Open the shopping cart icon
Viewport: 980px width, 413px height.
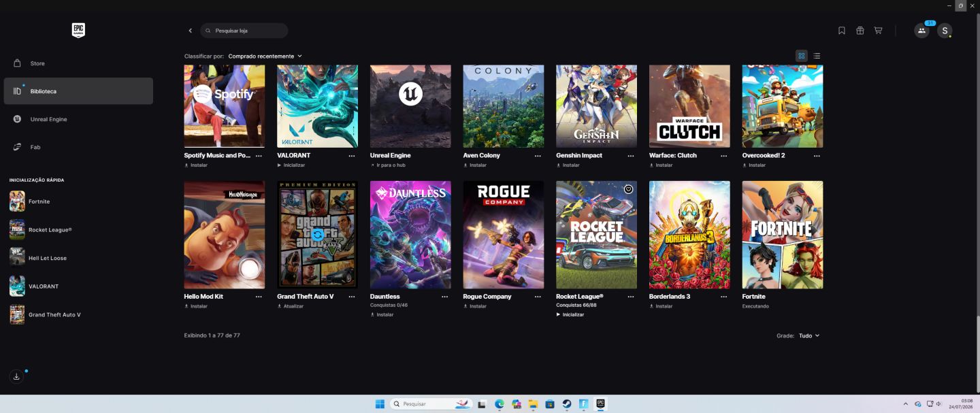point(879,31)
